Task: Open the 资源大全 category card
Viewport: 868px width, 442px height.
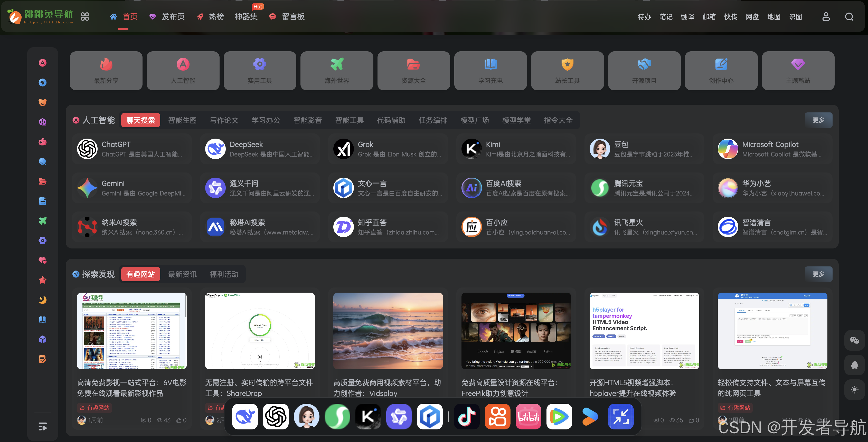Action: point(413,71)
